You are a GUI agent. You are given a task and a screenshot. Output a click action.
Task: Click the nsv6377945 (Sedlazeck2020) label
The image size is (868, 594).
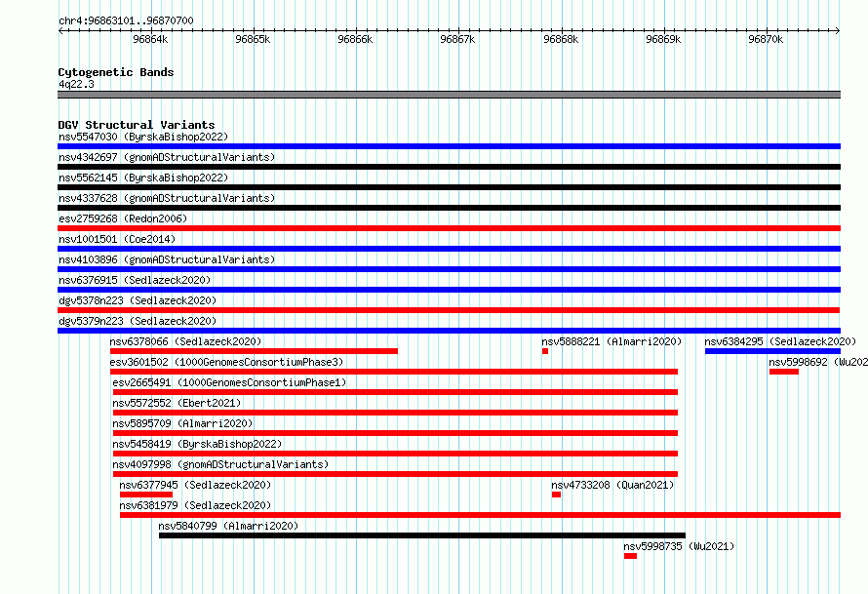pos(195,485)
